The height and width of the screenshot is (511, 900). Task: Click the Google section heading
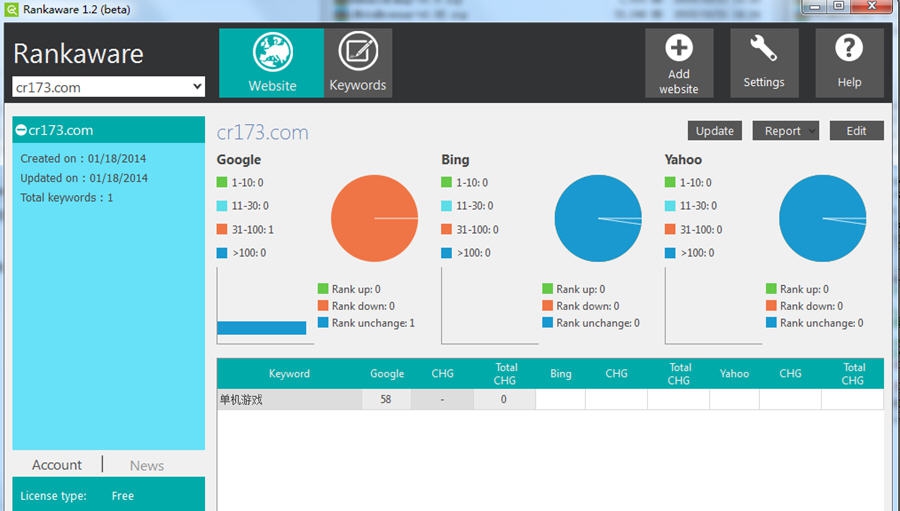[x=239, y=160]
